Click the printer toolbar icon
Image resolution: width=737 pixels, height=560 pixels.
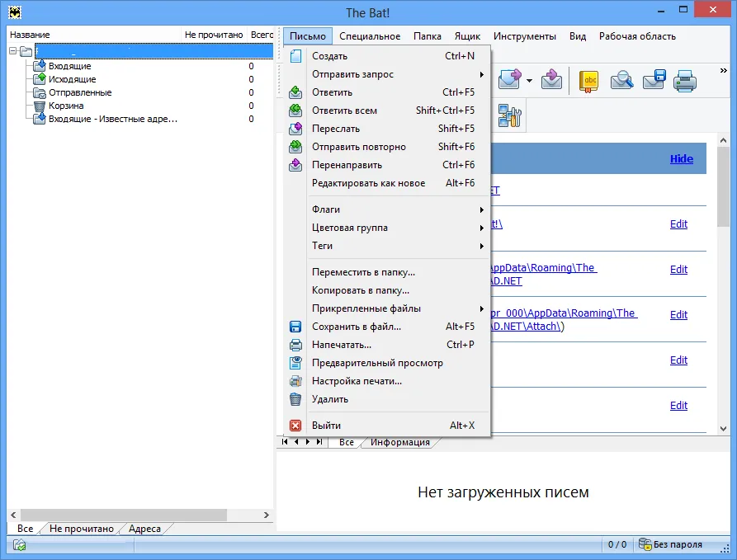click(x=685, y=81)
